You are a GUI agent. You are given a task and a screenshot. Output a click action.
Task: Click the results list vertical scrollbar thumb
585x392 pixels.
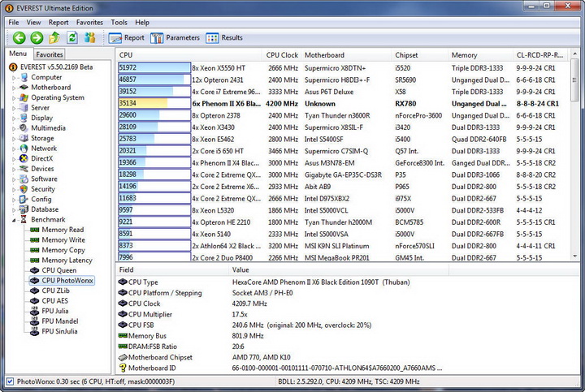click(x=575, y=80)
